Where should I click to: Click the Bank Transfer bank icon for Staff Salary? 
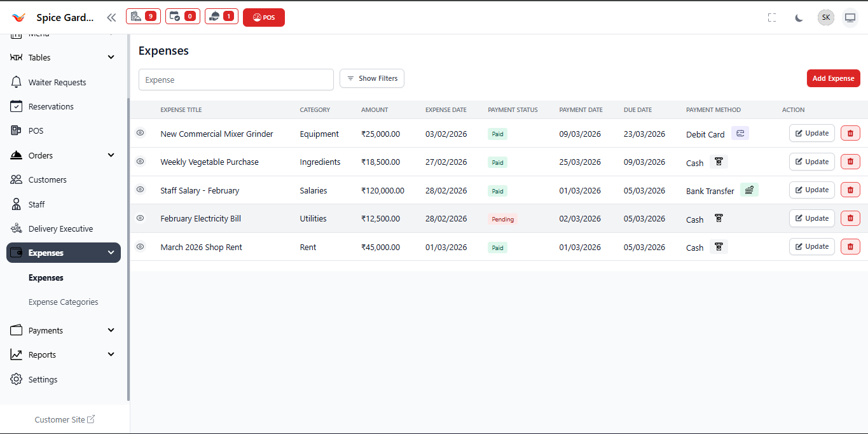pyautogui.click(x=749, y=189)
